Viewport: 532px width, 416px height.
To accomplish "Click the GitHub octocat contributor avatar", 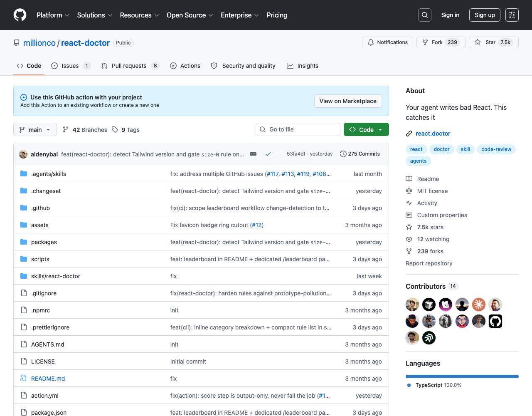I will (x=495, y=321).
